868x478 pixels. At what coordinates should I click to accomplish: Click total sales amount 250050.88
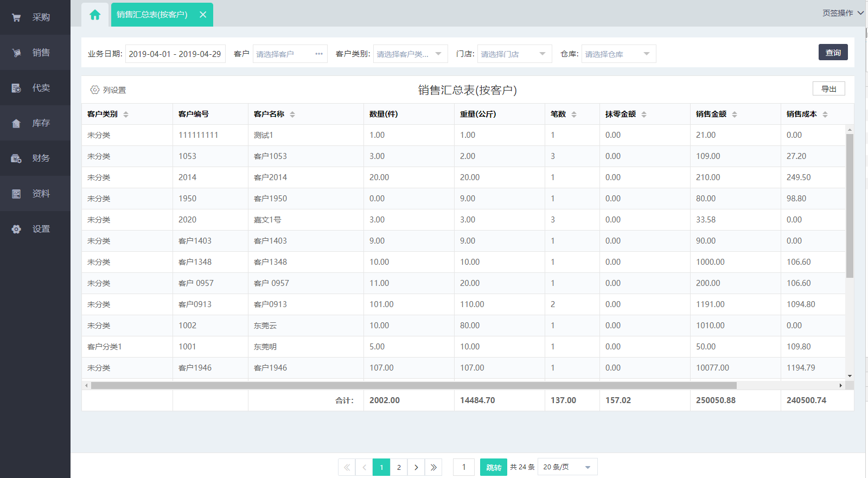point(716,400)
